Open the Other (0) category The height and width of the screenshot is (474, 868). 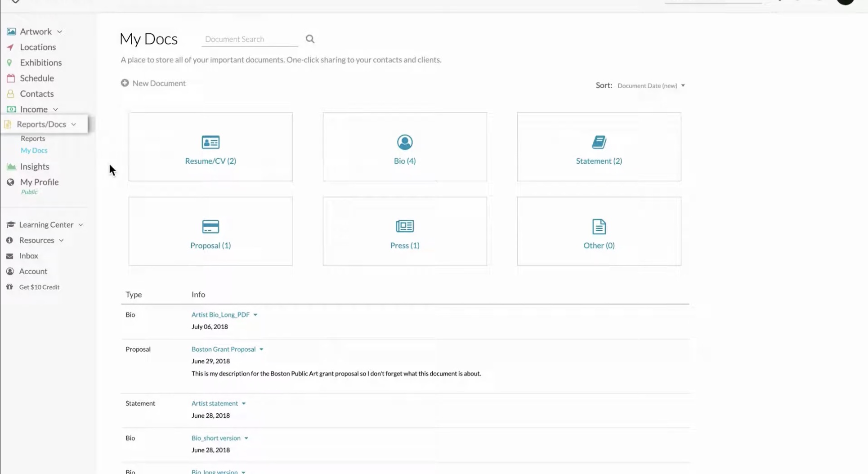[x=599, y=231]
